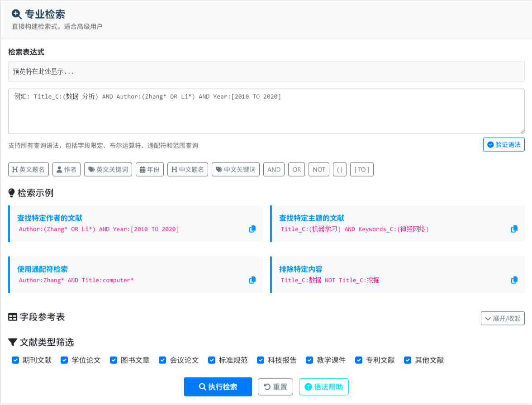Toggle the 展开/收起 field reference table
Image resolution: width=532 pixels, height=405 pixels.
pyautogui.click(x=503, y=319)
